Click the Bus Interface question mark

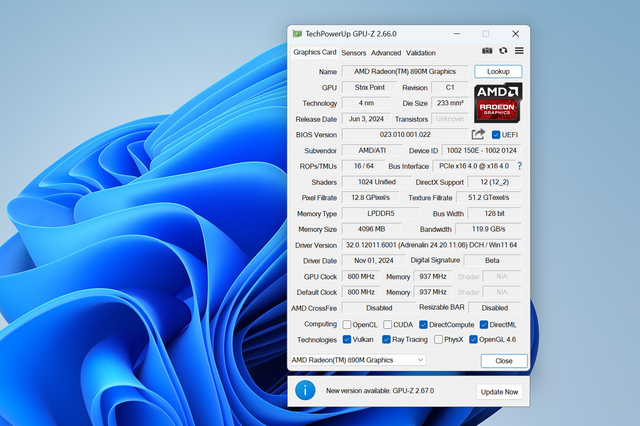[x=520, y=166]
